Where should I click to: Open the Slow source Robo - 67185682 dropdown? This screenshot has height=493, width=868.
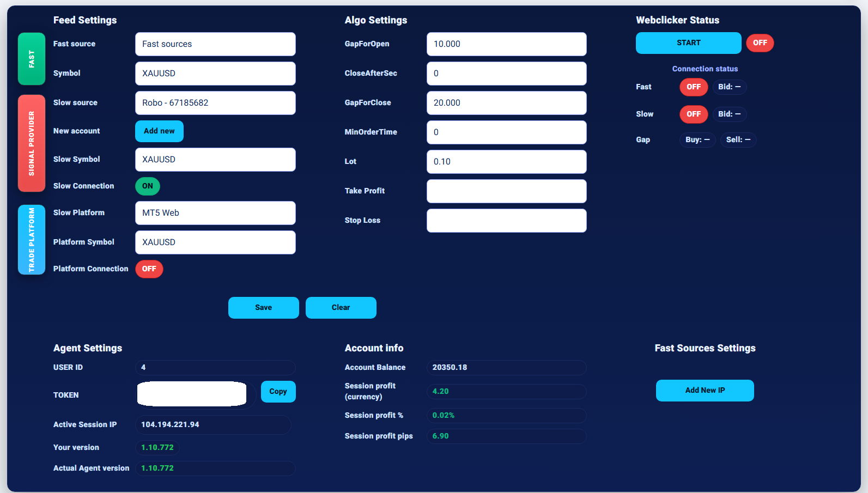click(215, 103)
